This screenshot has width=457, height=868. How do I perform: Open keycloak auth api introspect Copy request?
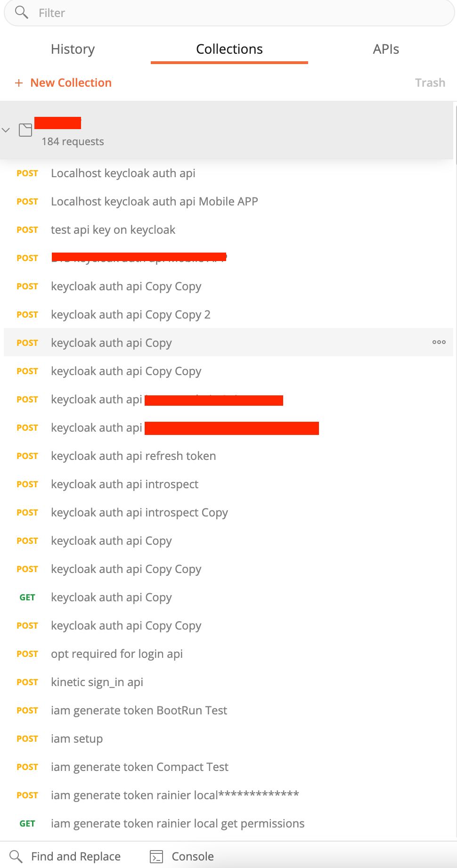tap(139, 513)
